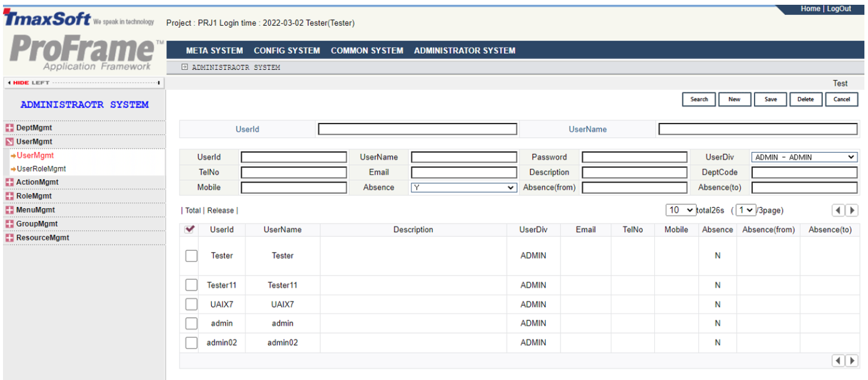
Task: Expand ResourceMgmt plus icon
Action: tap(10, 238)
